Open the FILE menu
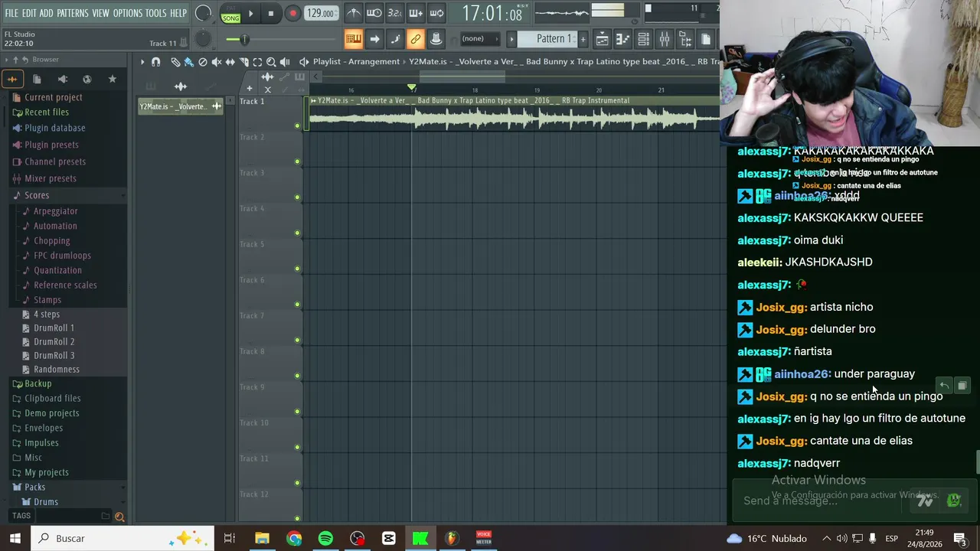980x551 pixels. (x=11, y=13)
